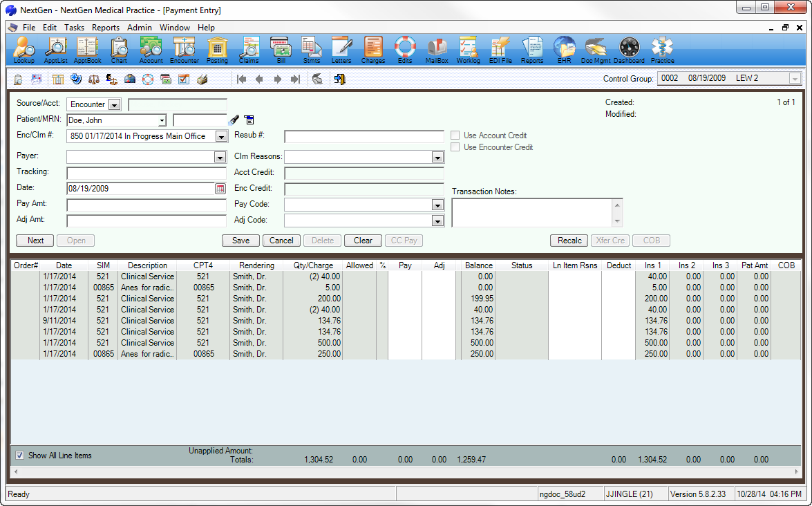
Task: Open the Dashboard icon
Action: click(629, 50)
